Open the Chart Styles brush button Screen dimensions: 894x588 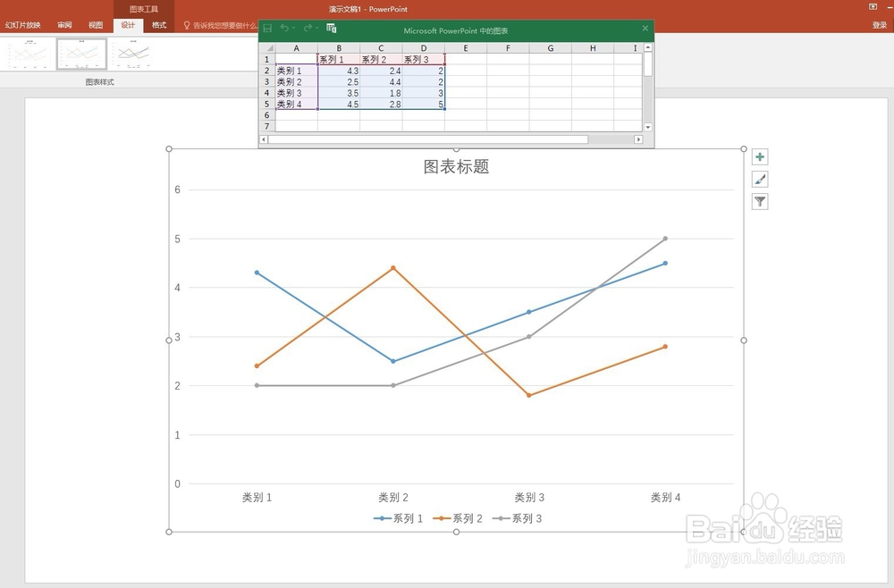click(x=759, y=180)
